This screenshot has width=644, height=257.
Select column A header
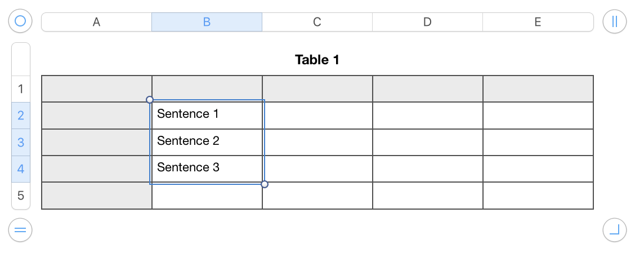pyautogui.click(x=96, y=22)
